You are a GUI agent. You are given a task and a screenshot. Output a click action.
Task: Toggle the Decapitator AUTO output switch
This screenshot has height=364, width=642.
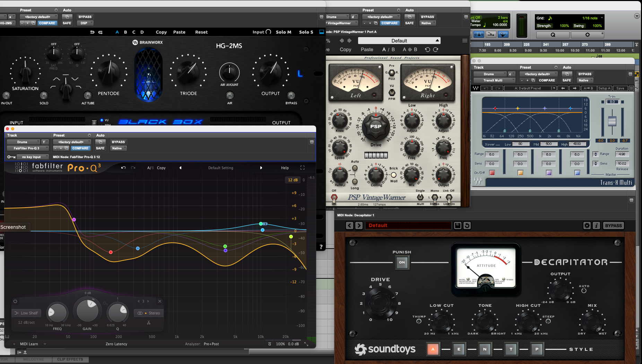(584, 291)
